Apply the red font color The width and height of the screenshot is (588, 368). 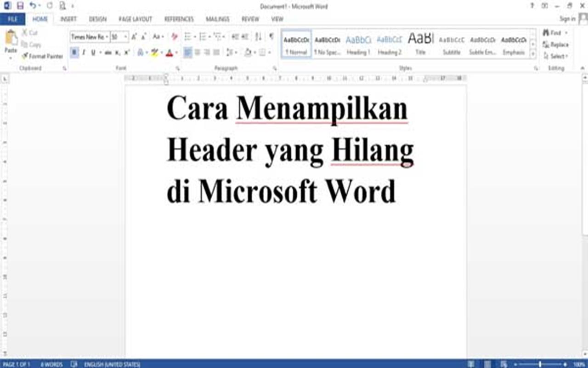click(169, 52)
